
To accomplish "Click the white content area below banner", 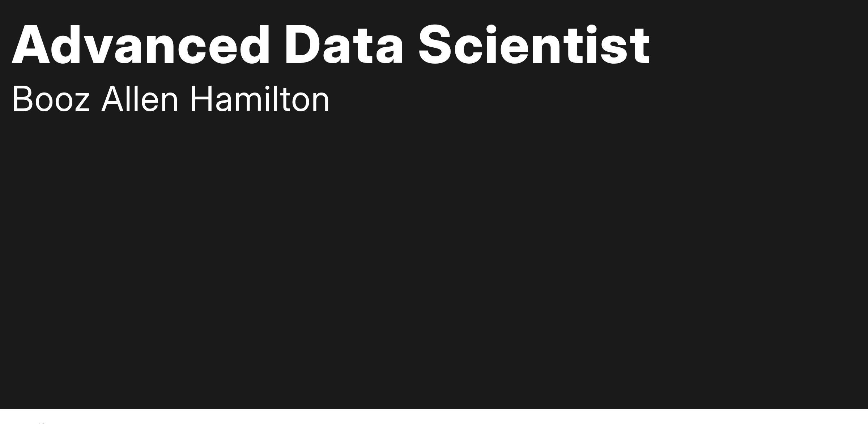I will click(434, 417).
